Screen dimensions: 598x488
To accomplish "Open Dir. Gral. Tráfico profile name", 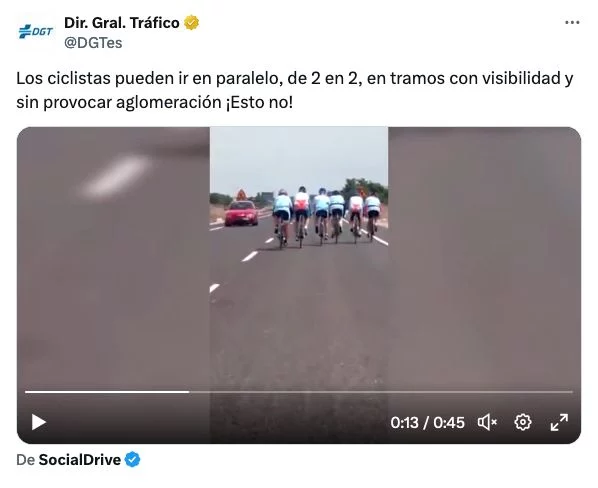I will point(122,23).
